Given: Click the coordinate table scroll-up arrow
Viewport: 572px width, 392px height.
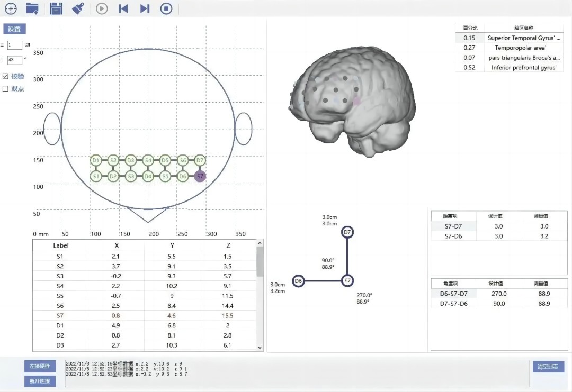Looking at the screenshot, I should 260,243.
